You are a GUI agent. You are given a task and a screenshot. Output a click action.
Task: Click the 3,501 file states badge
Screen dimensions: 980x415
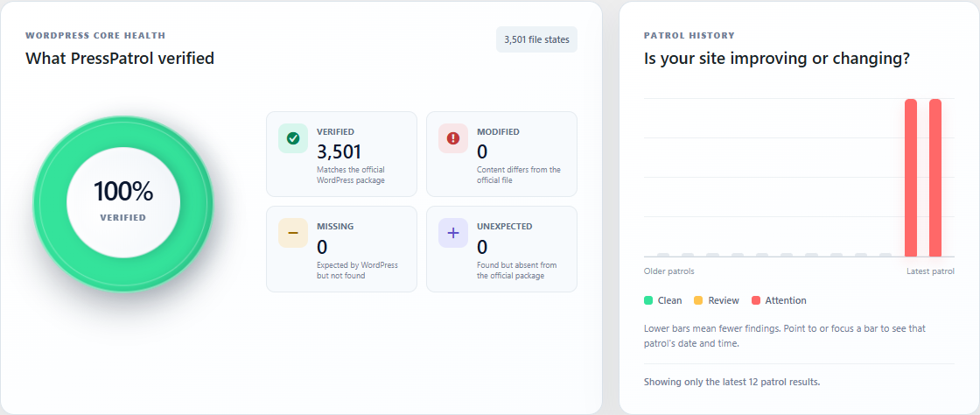click(x=537, y=39)
